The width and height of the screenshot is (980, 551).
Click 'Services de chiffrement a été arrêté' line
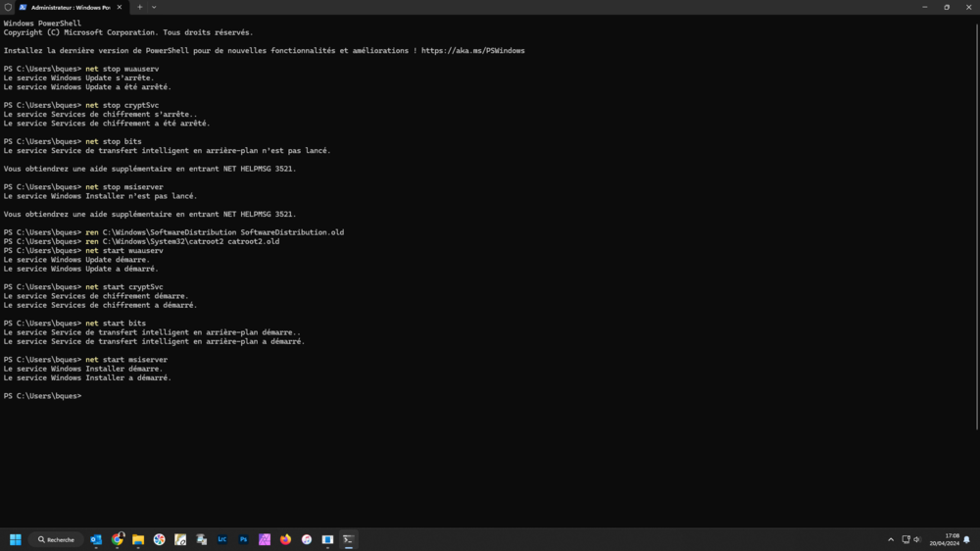106,124
